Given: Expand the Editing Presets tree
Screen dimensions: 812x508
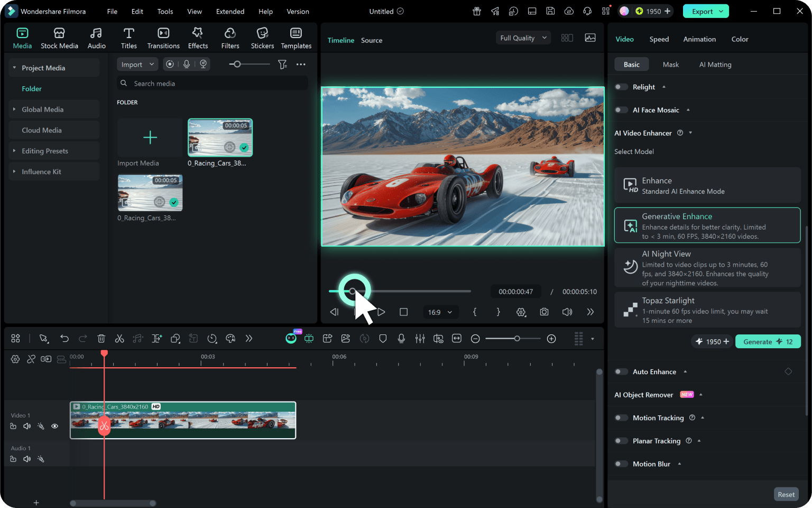Looking at the screenshot, I should tap(14, 151).
